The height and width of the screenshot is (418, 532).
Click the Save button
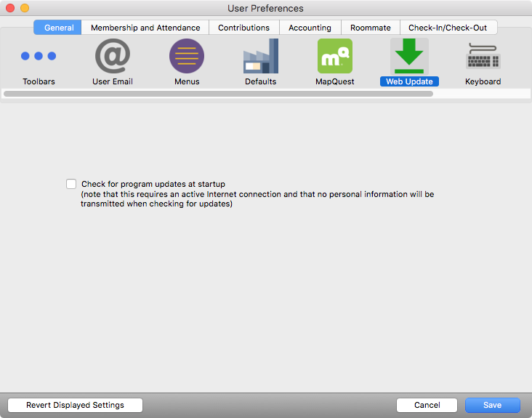pyautogui.click(x=492, y=405)
